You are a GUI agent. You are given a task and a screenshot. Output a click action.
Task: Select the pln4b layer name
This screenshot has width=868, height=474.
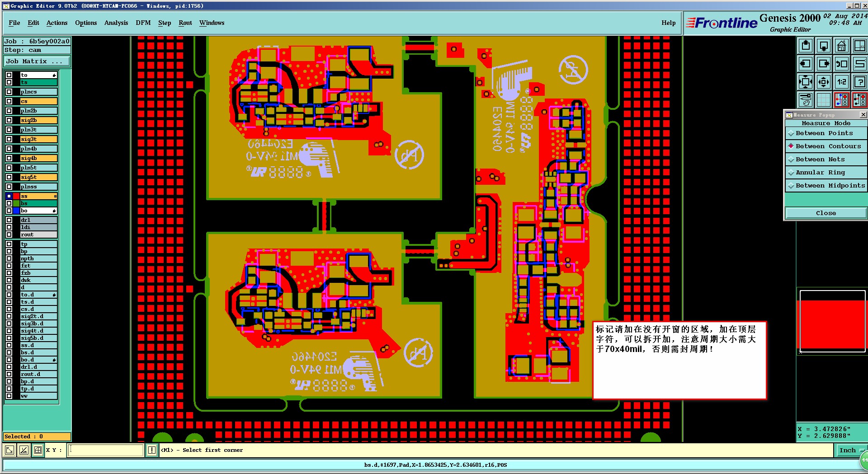(x=39, y=149)
